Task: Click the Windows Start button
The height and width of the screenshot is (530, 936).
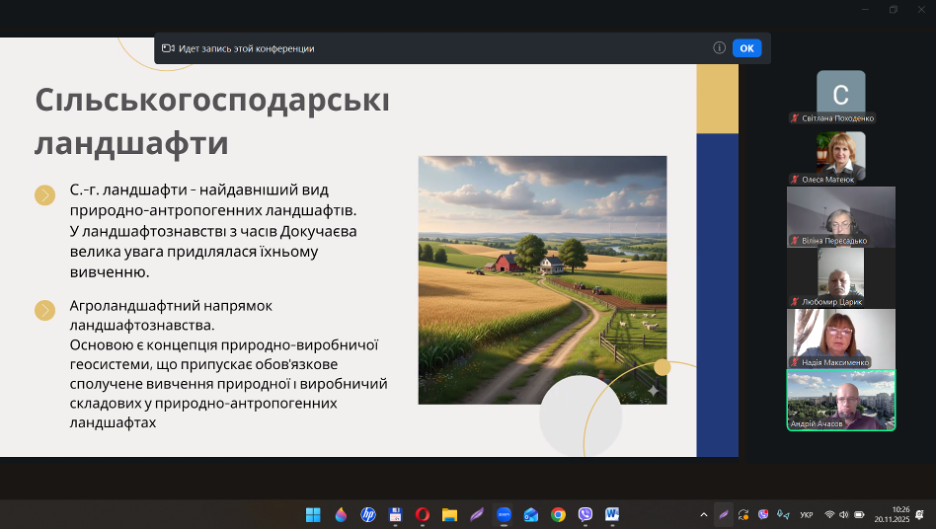Action: [313, 515]
